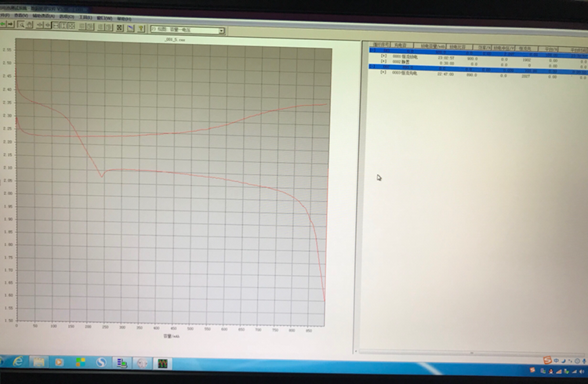The image size is (588, 384).
Task: Expand the 0001 恒流放电 step row
Action: tap(383, 56)
